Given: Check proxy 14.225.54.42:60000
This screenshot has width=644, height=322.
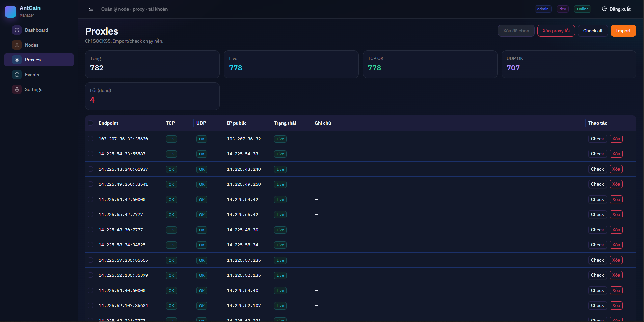Looking at the screenshot, I should pyautogui.click(x=597, y=199).
